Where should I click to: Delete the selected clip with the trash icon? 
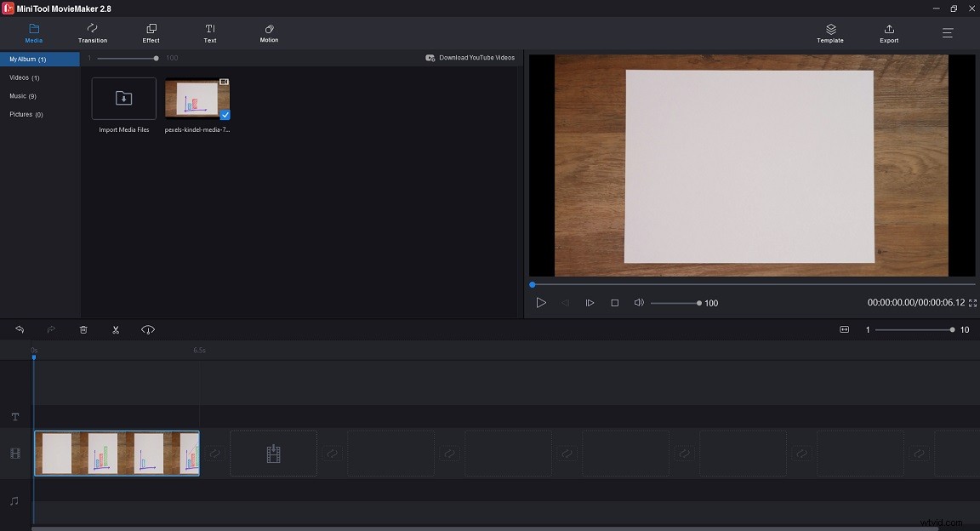click(x=83, y=329)
